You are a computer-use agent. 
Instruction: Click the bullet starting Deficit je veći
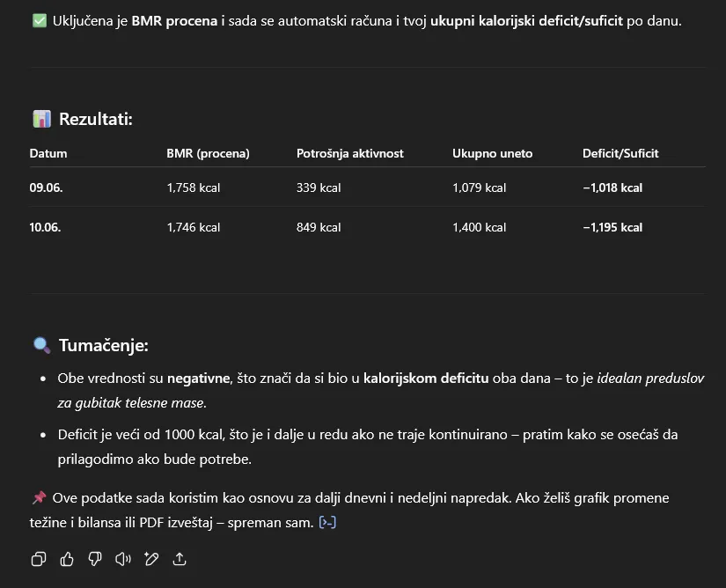point(368,447)
